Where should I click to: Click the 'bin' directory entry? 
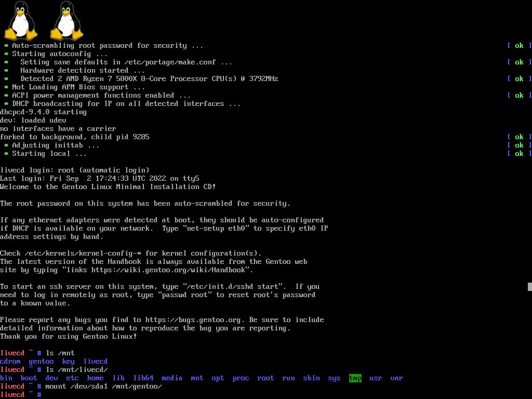click(x=6, y=378)
